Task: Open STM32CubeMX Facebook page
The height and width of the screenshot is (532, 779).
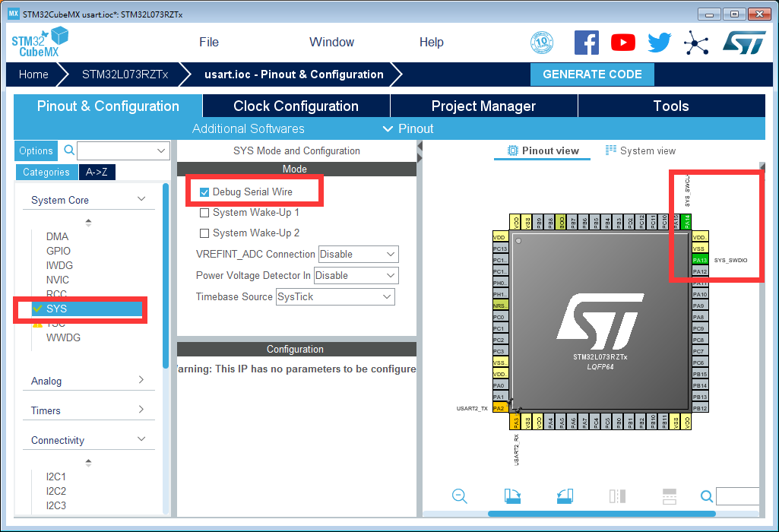Action: tap(587, 43)
